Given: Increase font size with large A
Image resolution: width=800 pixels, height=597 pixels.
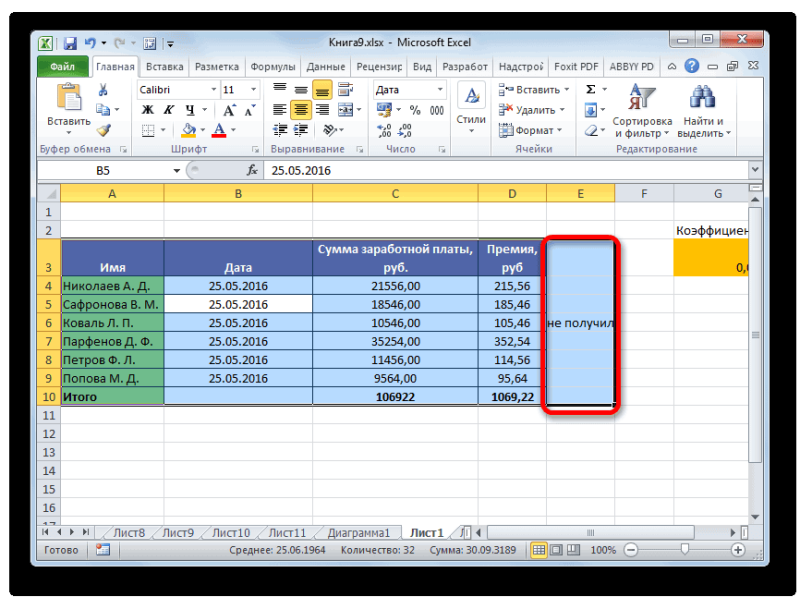Looking at the screenshot, I should [229, 110].
